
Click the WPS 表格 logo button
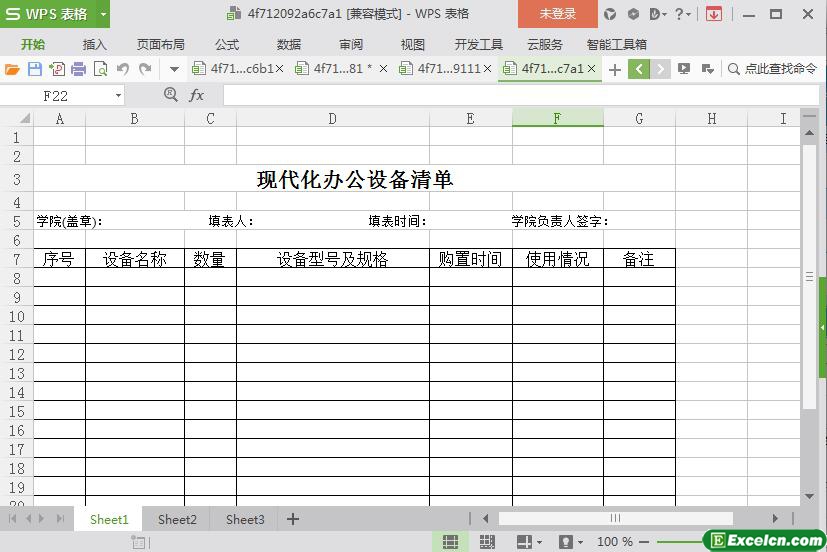[46, 14]
